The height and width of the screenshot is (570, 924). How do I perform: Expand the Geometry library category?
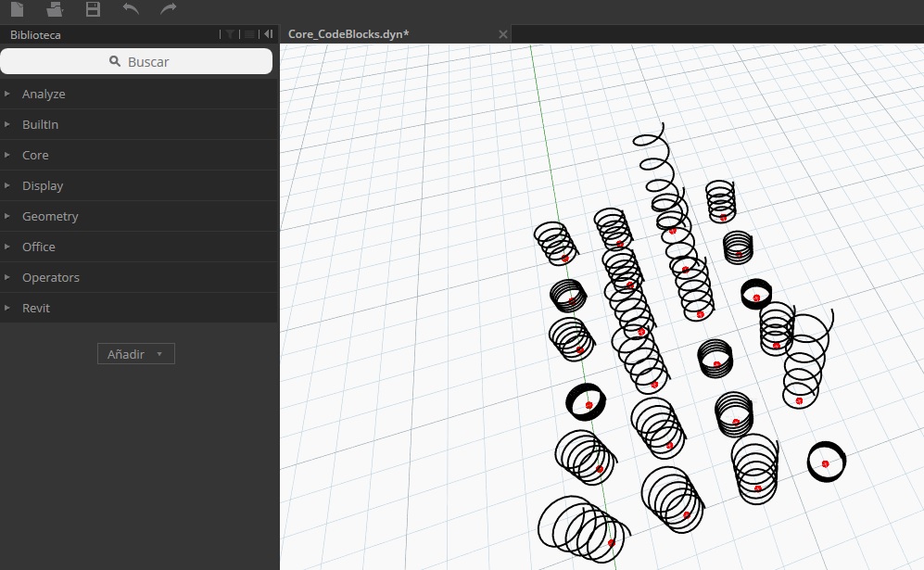tap(50, 216)
